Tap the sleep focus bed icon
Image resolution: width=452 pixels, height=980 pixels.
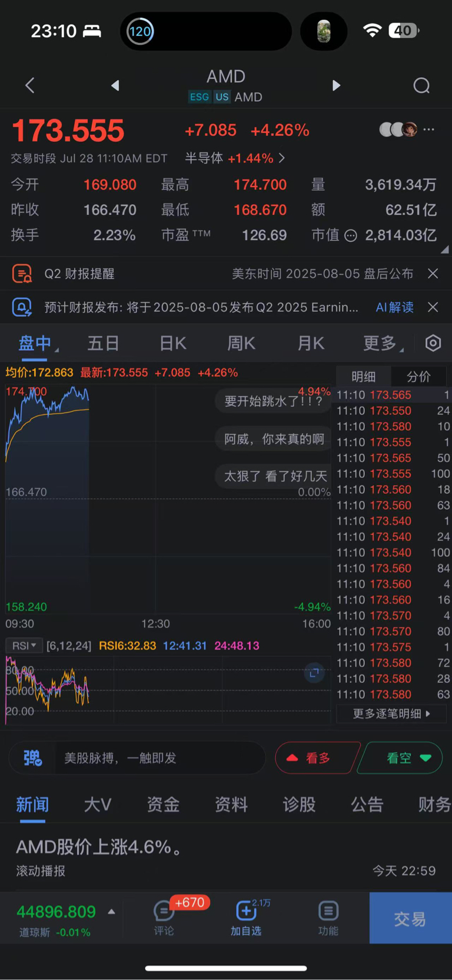(92, 31)
